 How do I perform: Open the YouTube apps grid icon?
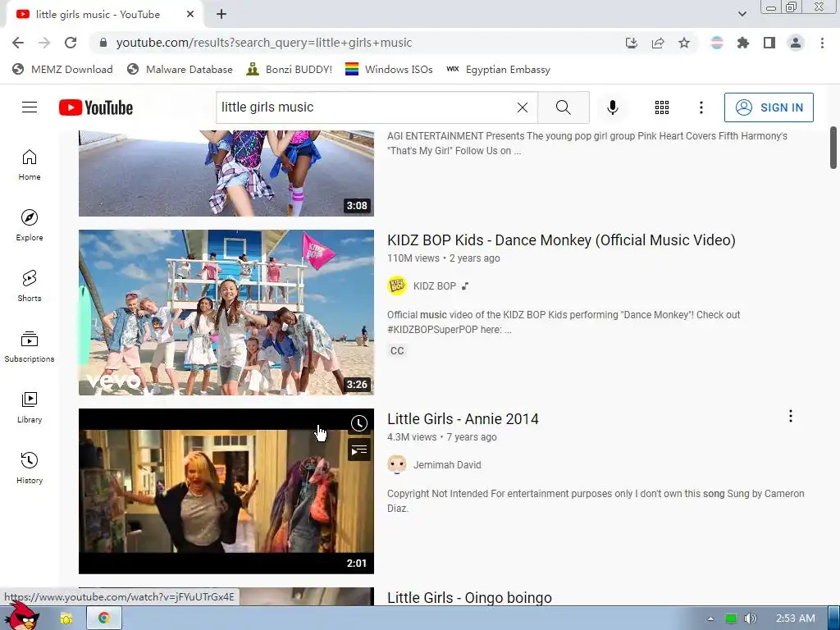point(662,107)
